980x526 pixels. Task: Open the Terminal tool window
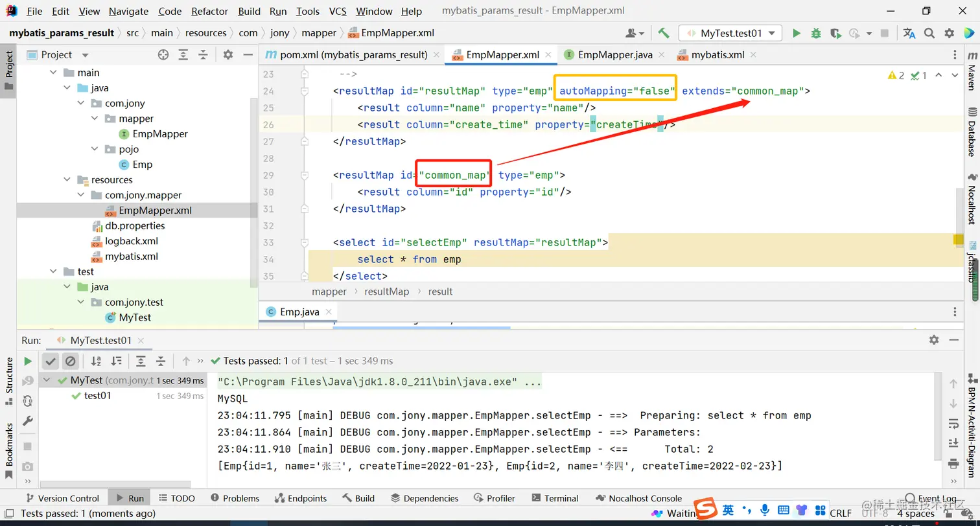(x=555, y=498)
